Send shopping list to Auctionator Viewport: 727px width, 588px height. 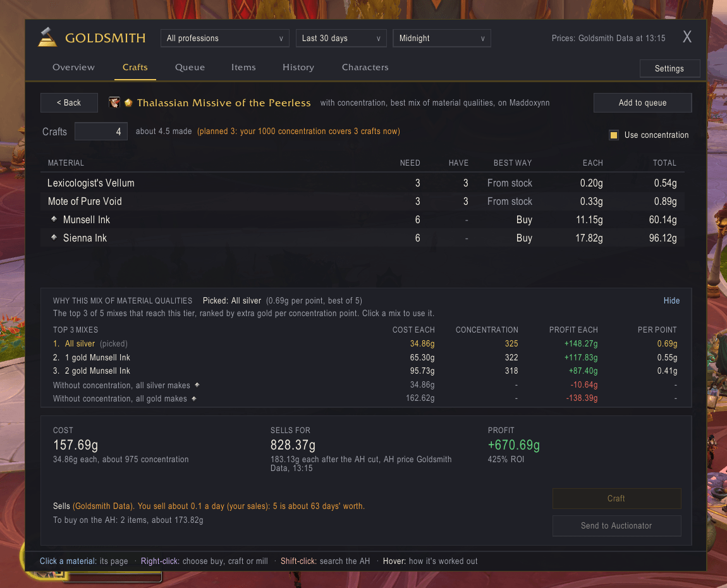click(616, 526)
